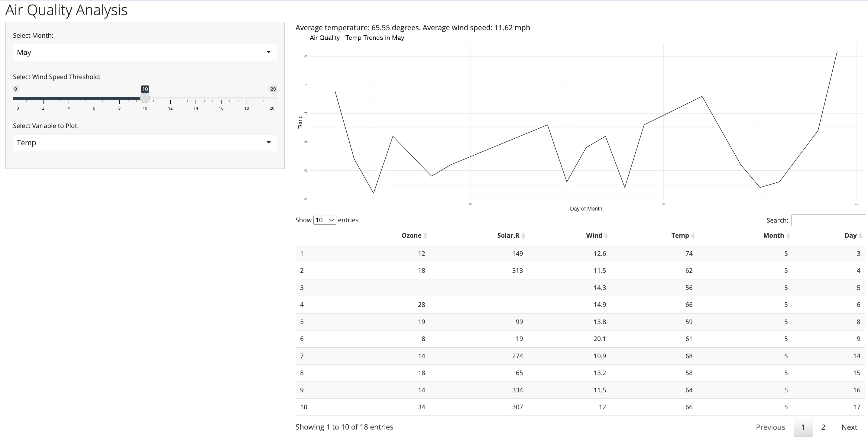This screenshot has width=868, height=441.
Task: Select page 1 in pagination
Action: 803,427
